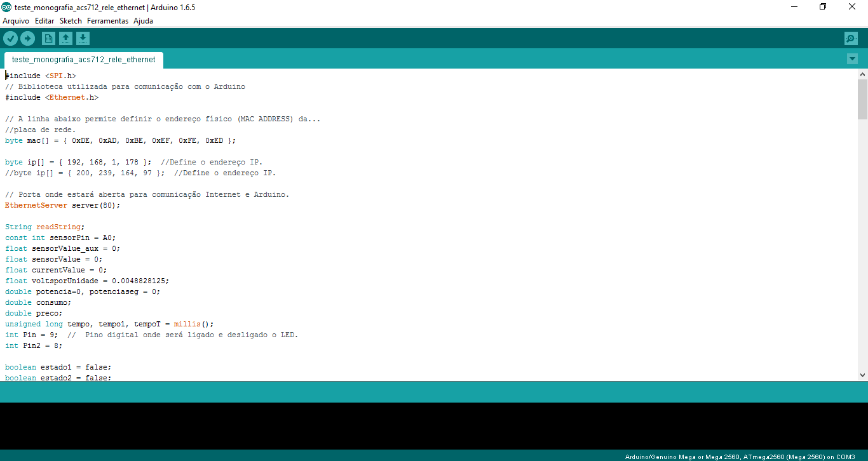Click 'boolean estado1 = false;' line
Screen dimensions: 868x461
[58, 367]
